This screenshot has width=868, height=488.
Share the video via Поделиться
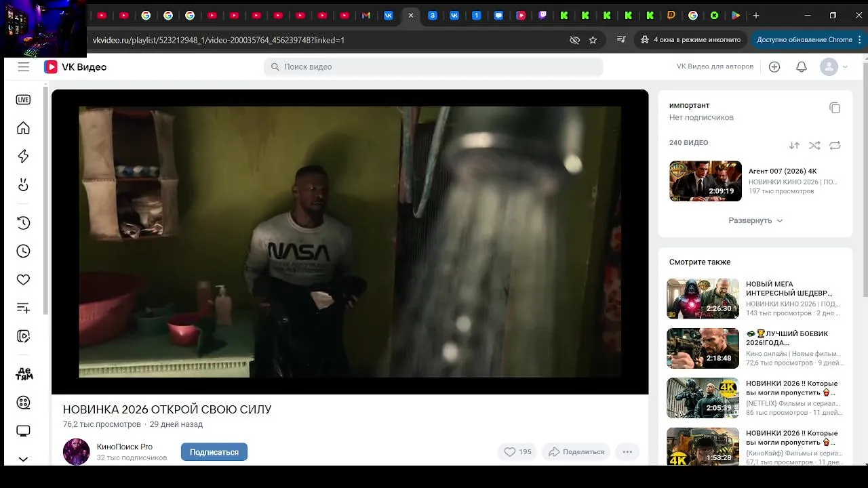(x=576, y=451)
